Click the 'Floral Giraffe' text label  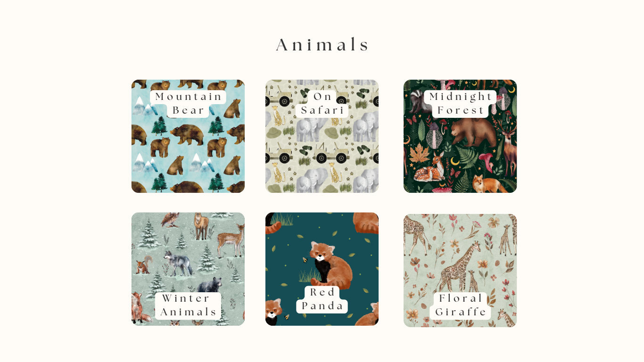tap(460, 305)
